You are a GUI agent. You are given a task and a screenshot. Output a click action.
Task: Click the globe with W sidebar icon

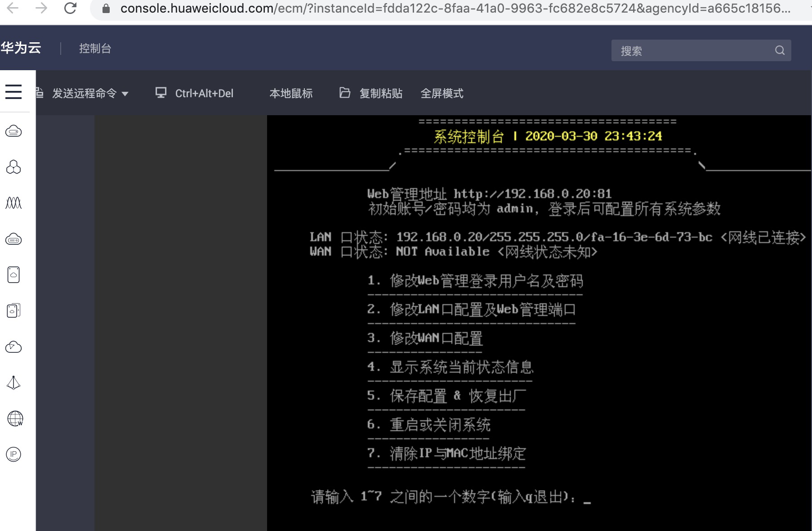tap(15, 418)
